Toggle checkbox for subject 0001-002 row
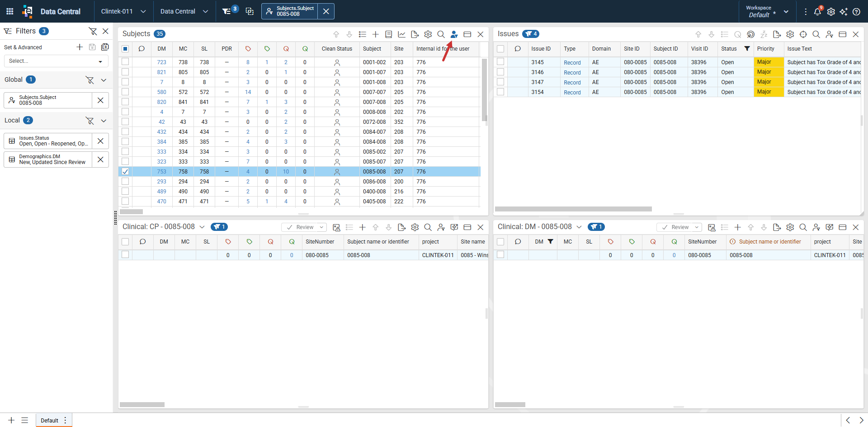The width and height of the screenshot is (868, 427). pos(125,62)
